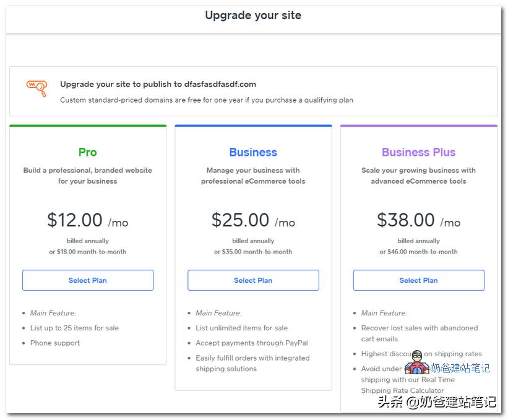Click the free custom domains notice text
508x420 pixels.
coord(207,100)
